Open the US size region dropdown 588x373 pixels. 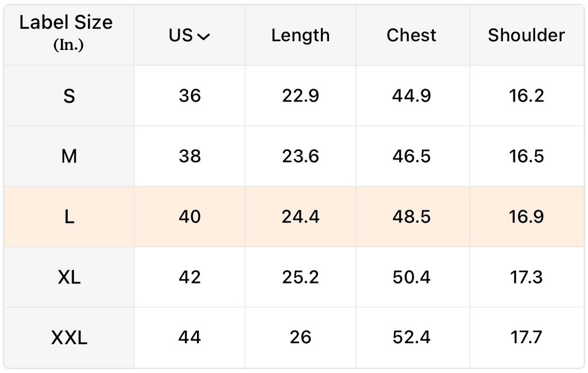[189, 36]
